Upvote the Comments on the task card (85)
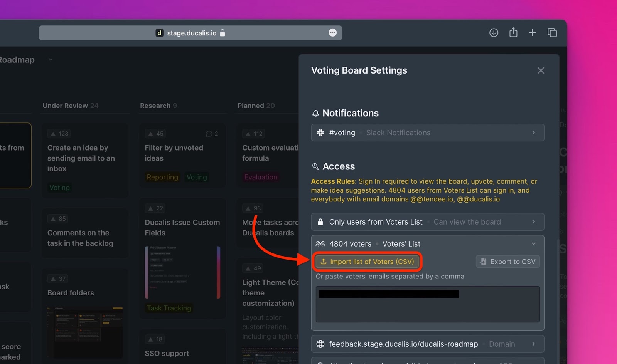 pyautogui.click(x=58, y=219)
